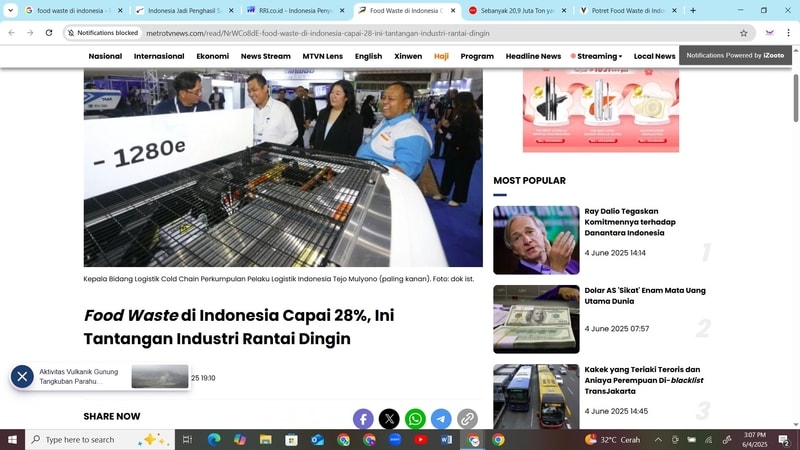The image size is (800, 450).
Task: Open Program section
Action: [477, 56]
